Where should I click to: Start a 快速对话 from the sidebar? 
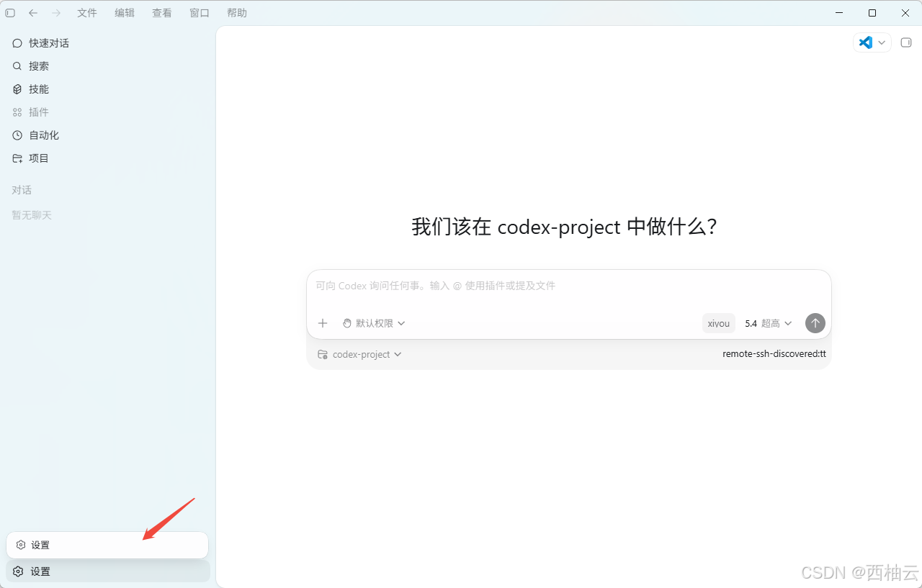[x=108, y=43]
